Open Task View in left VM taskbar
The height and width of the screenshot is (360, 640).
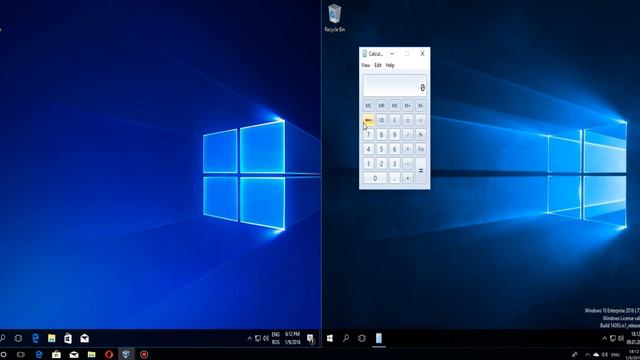pyautogui.click(x=18, y=338)
